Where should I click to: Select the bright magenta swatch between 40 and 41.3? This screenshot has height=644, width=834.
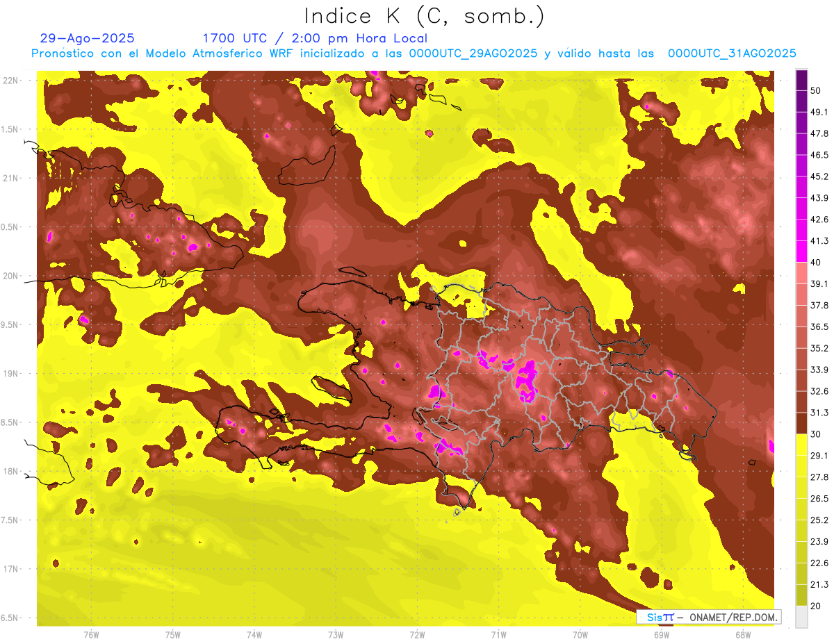coord(801,251)
